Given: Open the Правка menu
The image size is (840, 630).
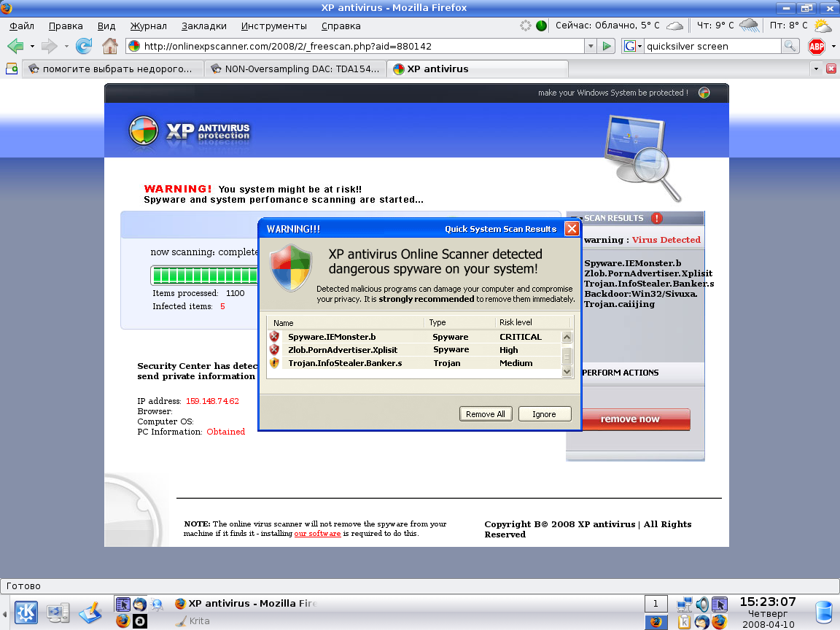Looking at the screenshot, I should [66, 26].
